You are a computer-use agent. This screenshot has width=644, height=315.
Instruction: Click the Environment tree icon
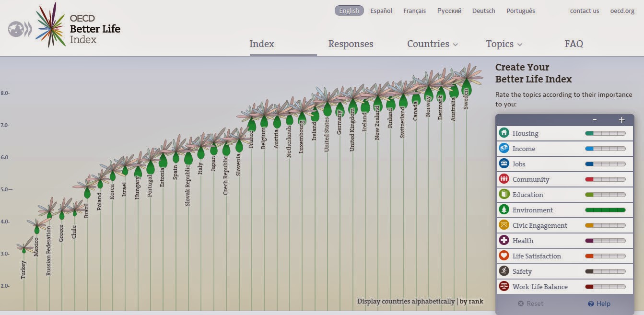(x=503, y=210)
